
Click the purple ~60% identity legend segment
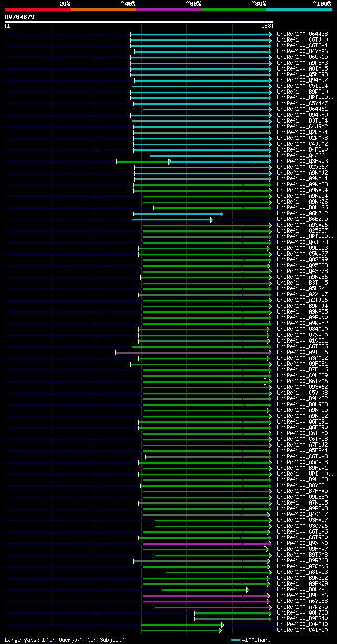(168, 9)
